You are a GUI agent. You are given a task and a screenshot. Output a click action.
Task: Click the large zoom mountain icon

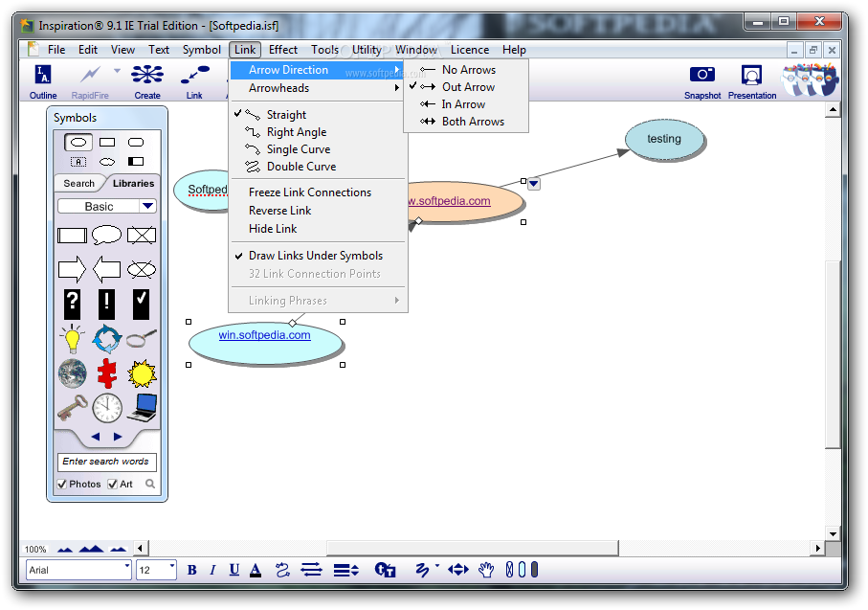pyautogui.click(x=91, y=549)
